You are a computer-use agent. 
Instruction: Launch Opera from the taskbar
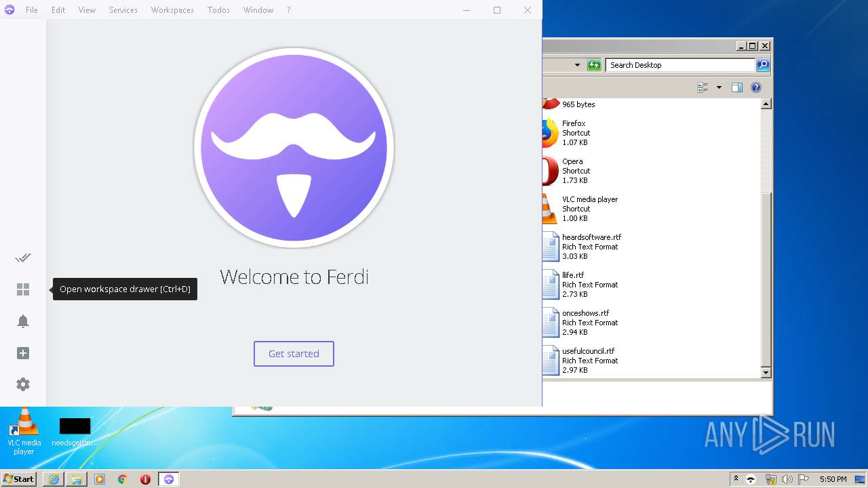click(145, 479)
